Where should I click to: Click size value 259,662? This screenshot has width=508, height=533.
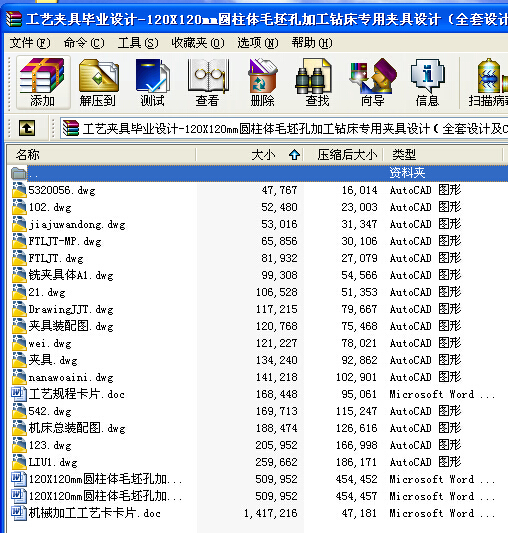pyautogui.click(x=276, y=462)
